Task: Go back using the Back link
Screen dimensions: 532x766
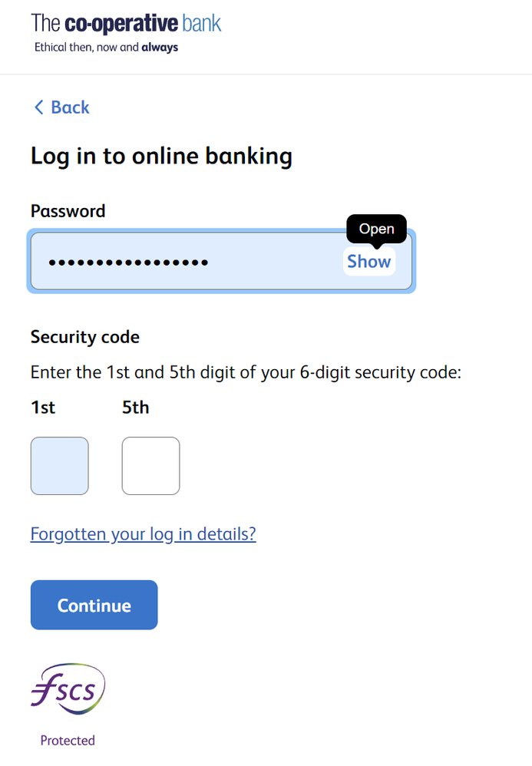Action: [x=61, y=107]
